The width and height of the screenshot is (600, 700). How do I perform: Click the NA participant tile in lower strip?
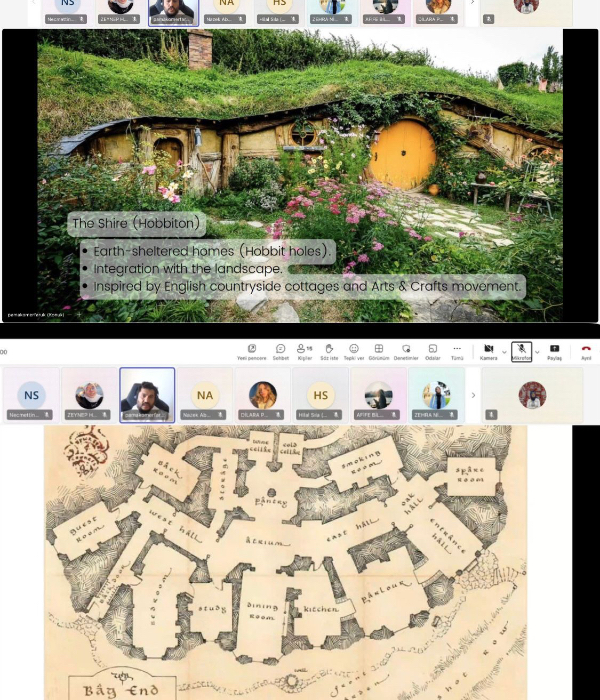[x=204, y=395]
